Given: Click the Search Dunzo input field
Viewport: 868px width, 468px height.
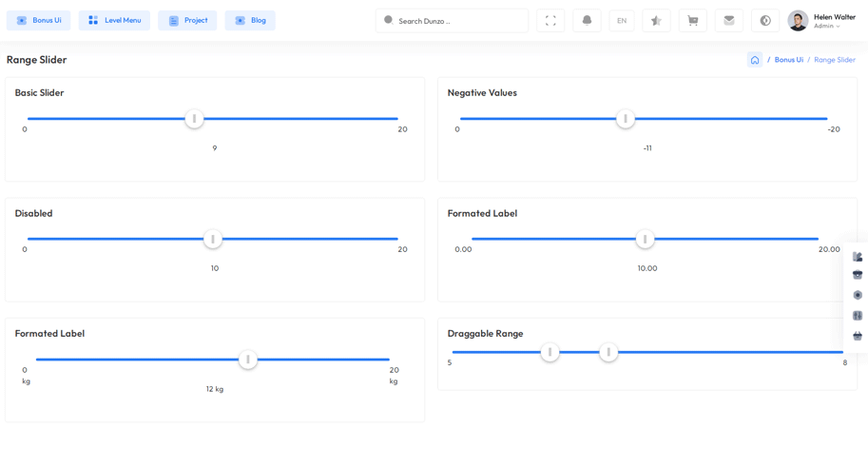Looking at the screenshot, I should point(456,21).
